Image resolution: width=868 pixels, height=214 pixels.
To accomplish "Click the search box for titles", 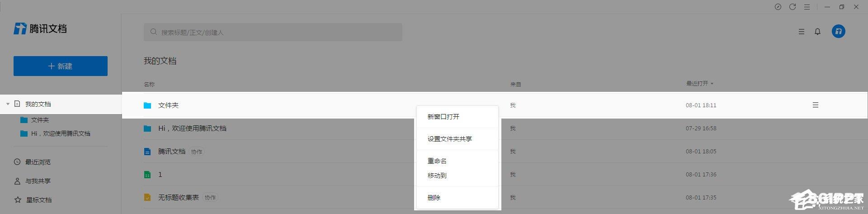I will coord(273,32).
